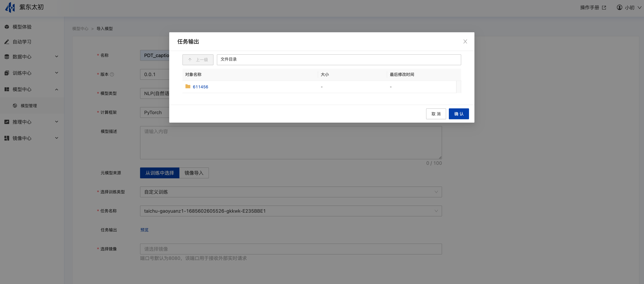This screenshot has width=644, height=284.
Task: Confirm with the 确认 button
Action: [459, 114]
